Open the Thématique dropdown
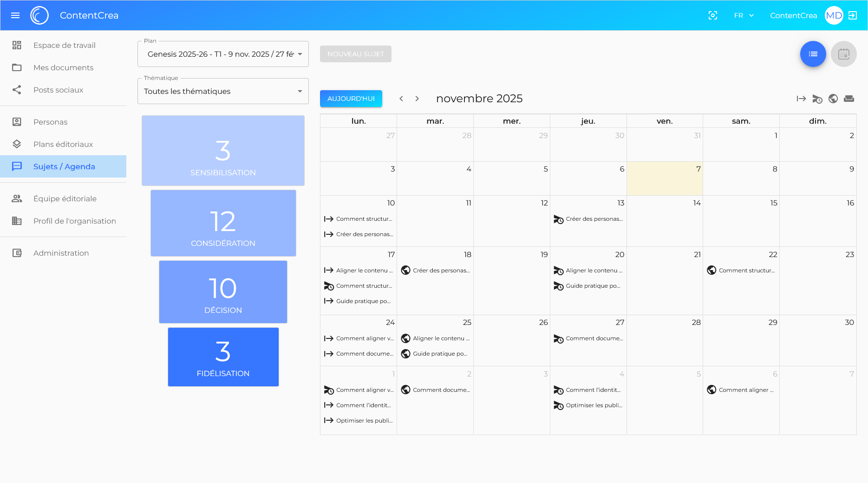The image size is (868, 483). (223, 91)
